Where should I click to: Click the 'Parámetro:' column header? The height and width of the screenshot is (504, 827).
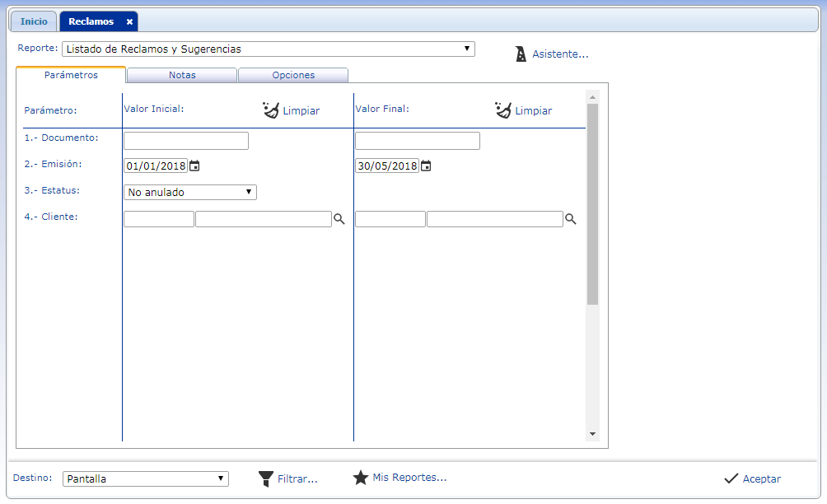pyautogui.click(x=50, y=110)
